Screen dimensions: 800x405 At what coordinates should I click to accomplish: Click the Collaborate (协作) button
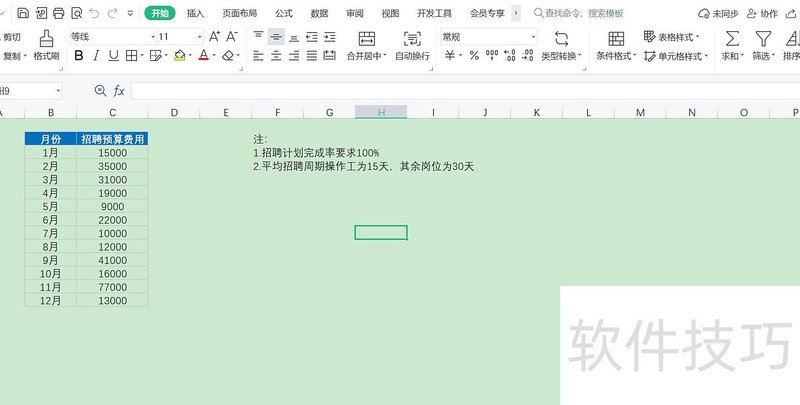(x=762, y=14)
